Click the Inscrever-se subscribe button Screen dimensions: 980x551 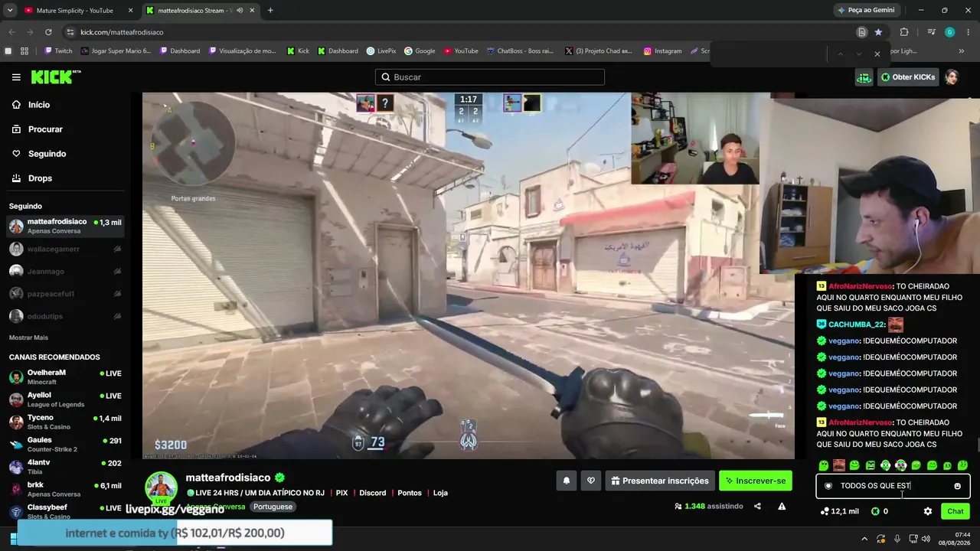(x=756, y=481)
